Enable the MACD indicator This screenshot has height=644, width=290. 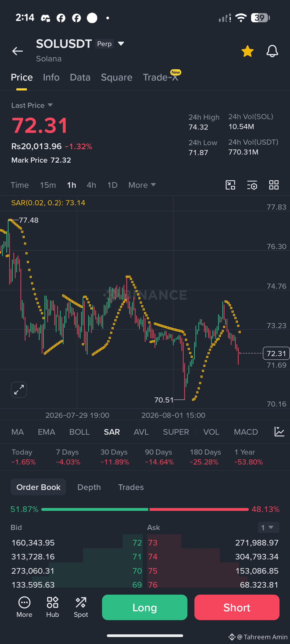(246, 432)
